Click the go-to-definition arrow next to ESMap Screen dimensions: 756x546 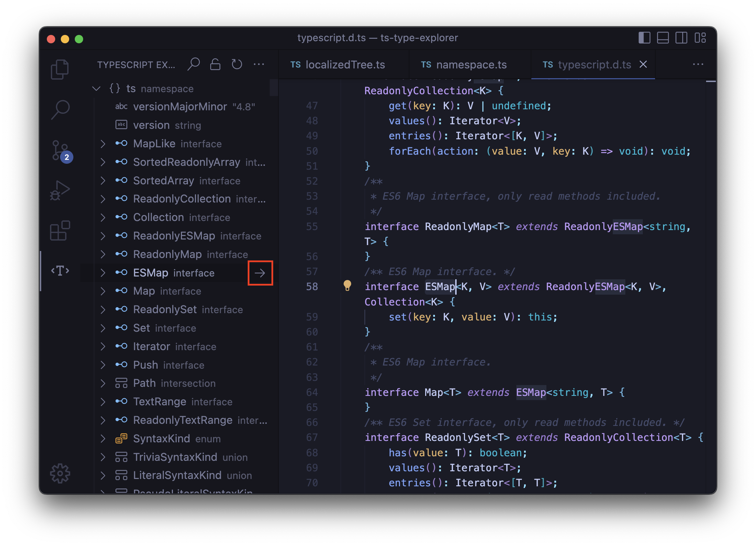click(x=260, y=273)
